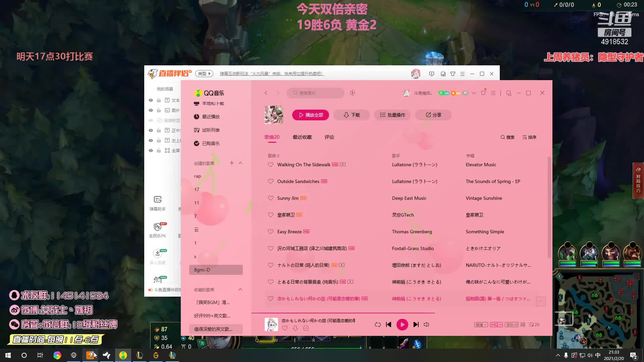
Task: Sort by the 歌曲 column header
Action: point(273,156)
